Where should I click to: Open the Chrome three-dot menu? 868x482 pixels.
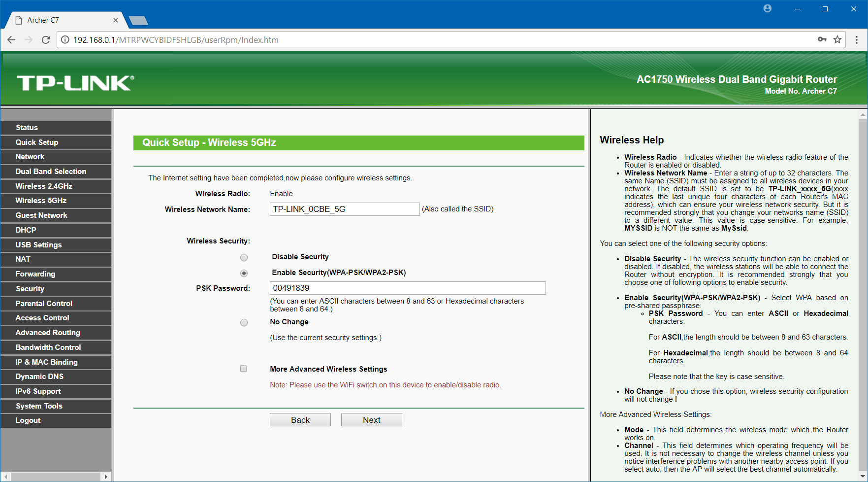(857, 40)
